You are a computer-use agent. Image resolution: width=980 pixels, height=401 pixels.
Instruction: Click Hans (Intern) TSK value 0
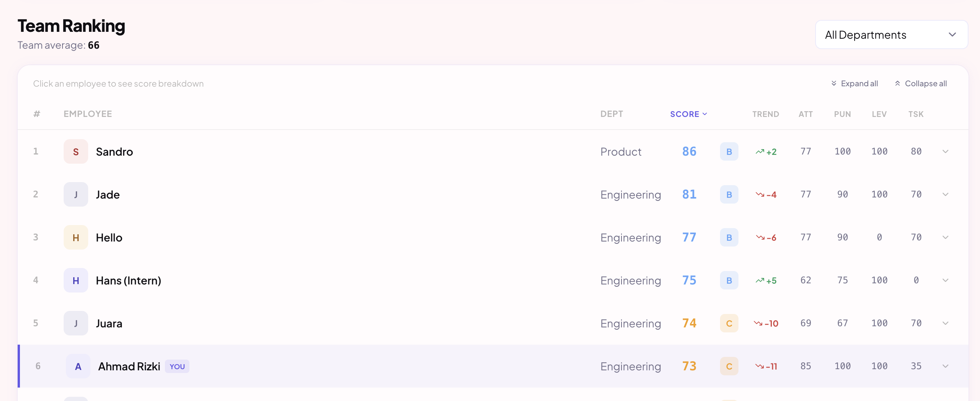[916, 280]
